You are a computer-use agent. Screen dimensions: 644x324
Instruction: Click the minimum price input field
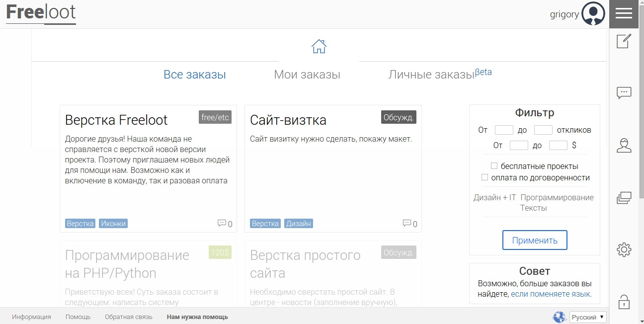[x=519, y=146]
